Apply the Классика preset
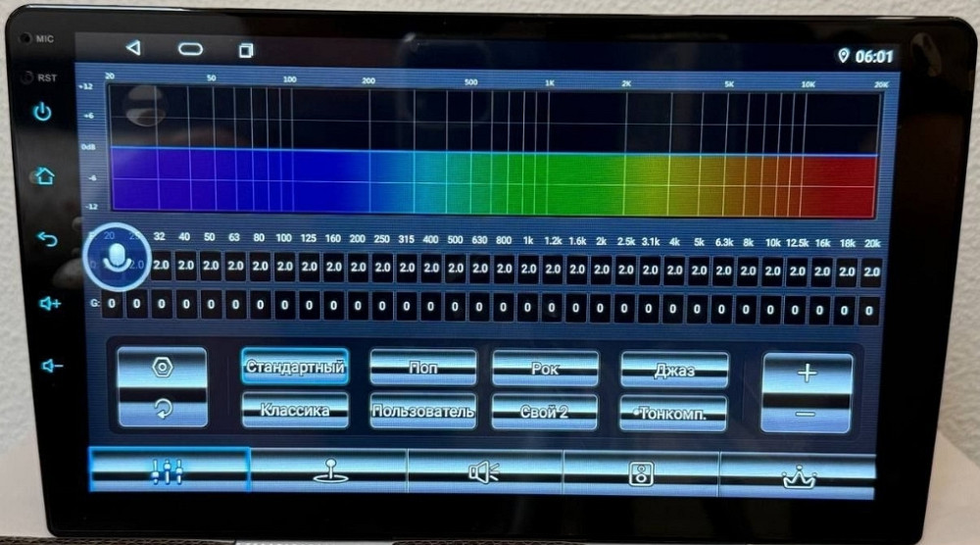The image size is (980, 545). 295,410
